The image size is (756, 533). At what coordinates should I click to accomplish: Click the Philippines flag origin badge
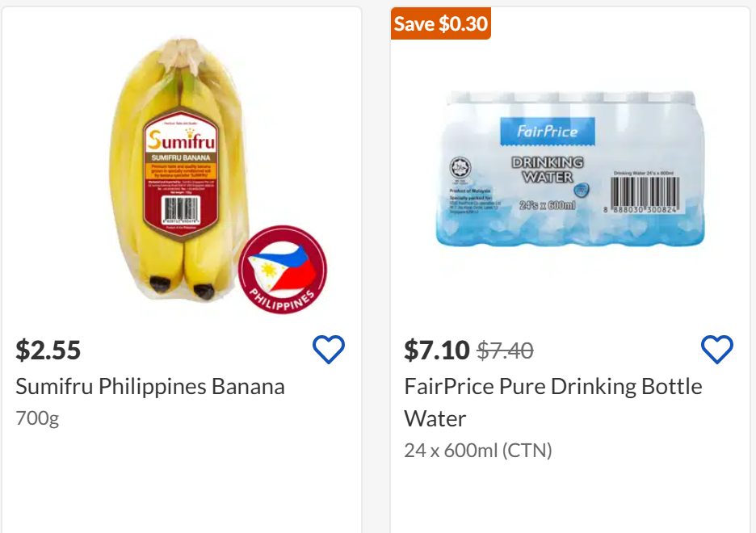283,270
